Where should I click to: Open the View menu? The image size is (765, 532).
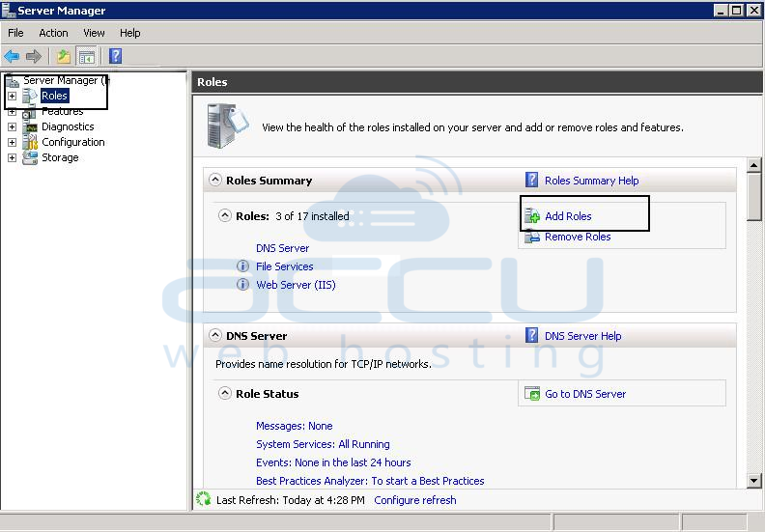click(94, 33)
